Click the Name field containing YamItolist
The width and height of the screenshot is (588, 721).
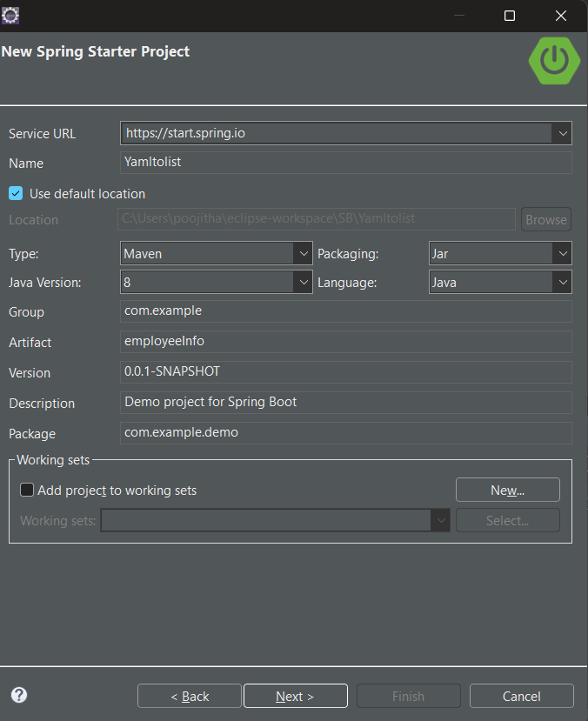(x=345, y=163)
